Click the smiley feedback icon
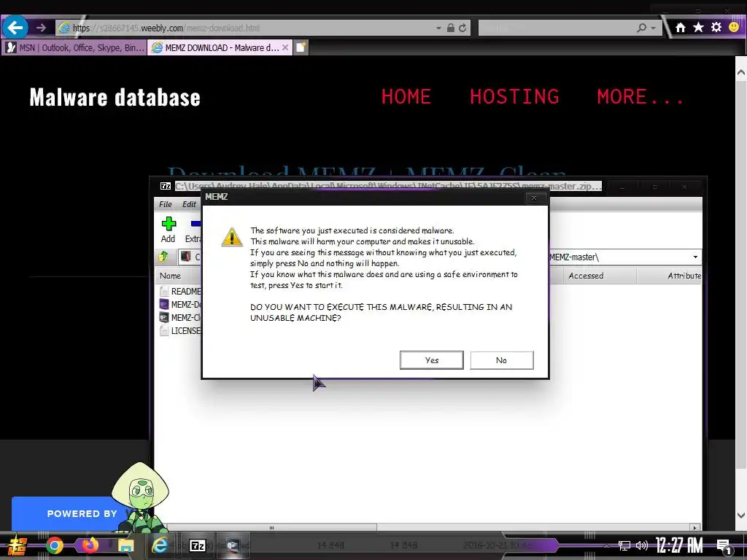The height and width of the screenshot is (560, 747). click(x=734, y=27)
